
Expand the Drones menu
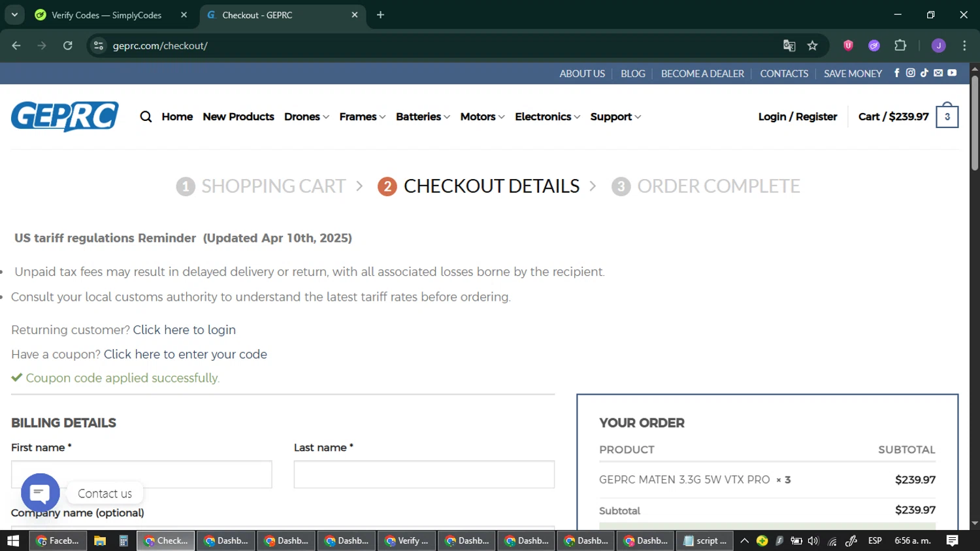[x=306, y=116]
